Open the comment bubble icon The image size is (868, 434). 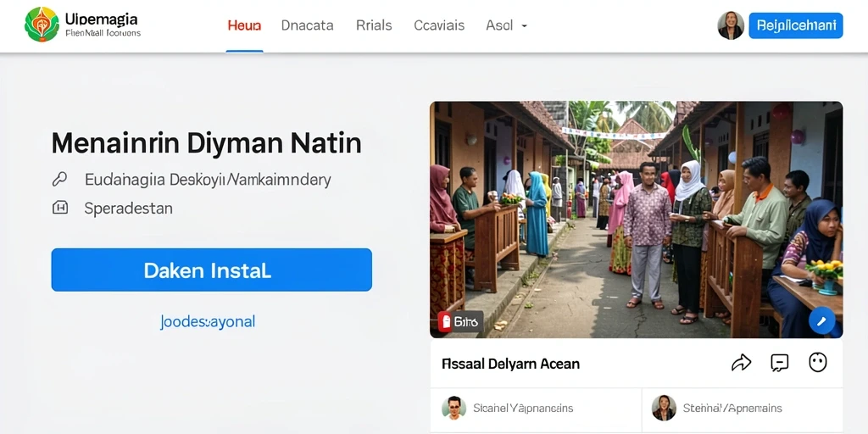[780, 363]
